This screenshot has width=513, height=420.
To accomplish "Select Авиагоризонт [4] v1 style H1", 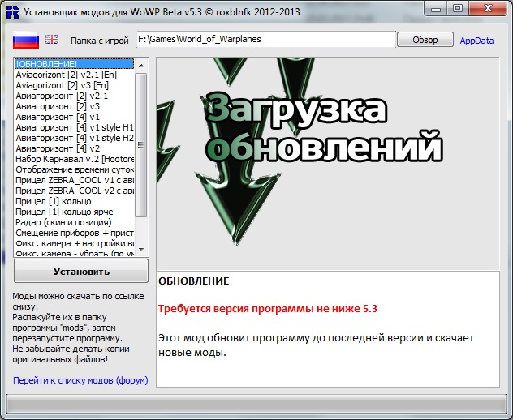I will pyautogui.click(x=74, y=127).
